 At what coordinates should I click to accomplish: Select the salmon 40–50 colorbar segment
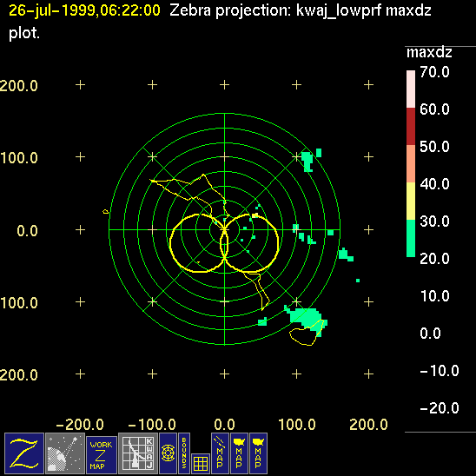click(411, 163)
